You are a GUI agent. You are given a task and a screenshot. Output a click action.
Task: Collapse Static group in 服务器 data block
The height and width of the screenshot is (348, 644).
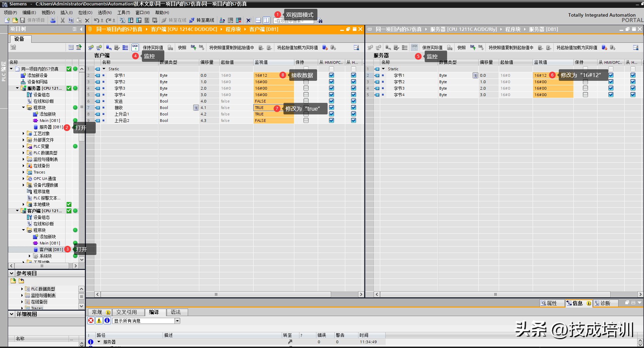[384, 69]
